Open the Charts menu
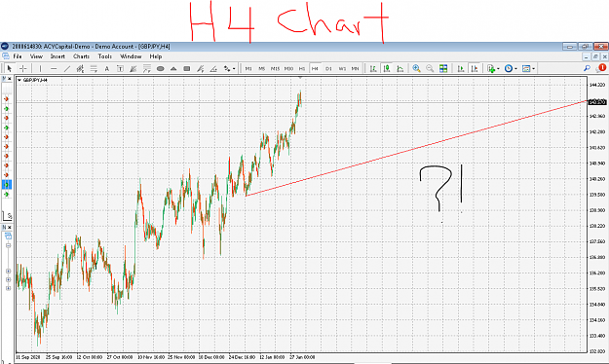 coord(81,56)
